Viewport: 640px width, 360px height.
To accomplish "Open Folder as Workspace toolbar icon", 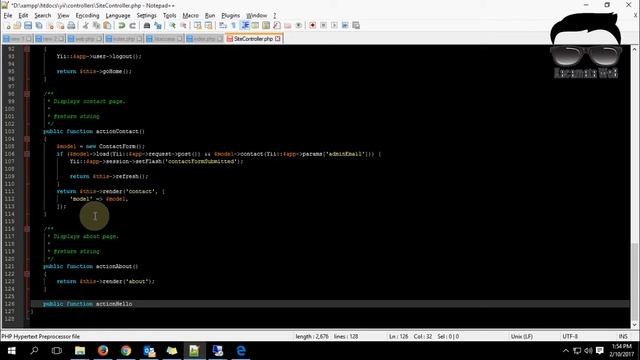I will pos(288,25).
